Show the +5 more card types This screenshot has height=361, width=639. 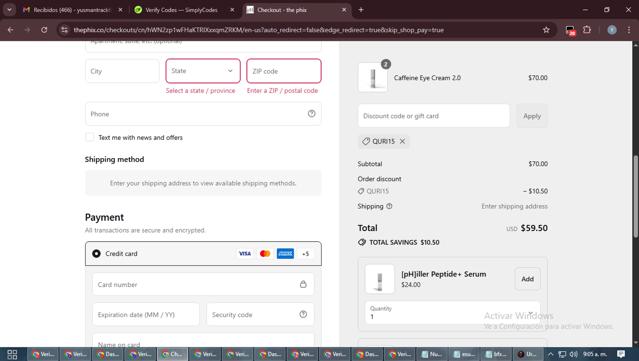[305, 253]
